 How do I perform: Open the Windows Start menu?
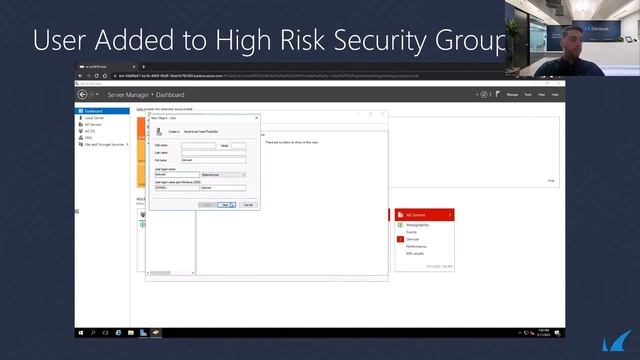point(81,333)
